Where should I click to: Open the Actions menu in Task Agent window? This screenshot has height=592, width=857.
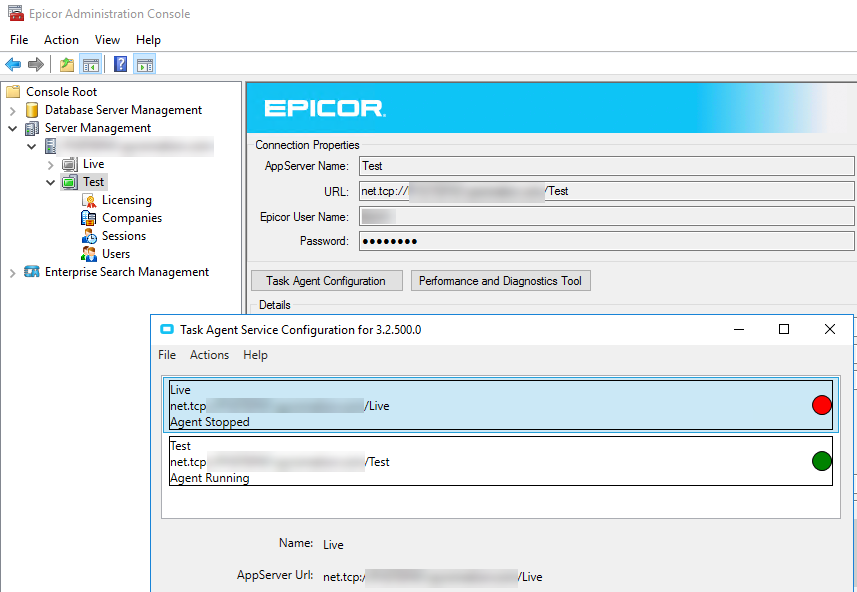(x=209, y=355)
